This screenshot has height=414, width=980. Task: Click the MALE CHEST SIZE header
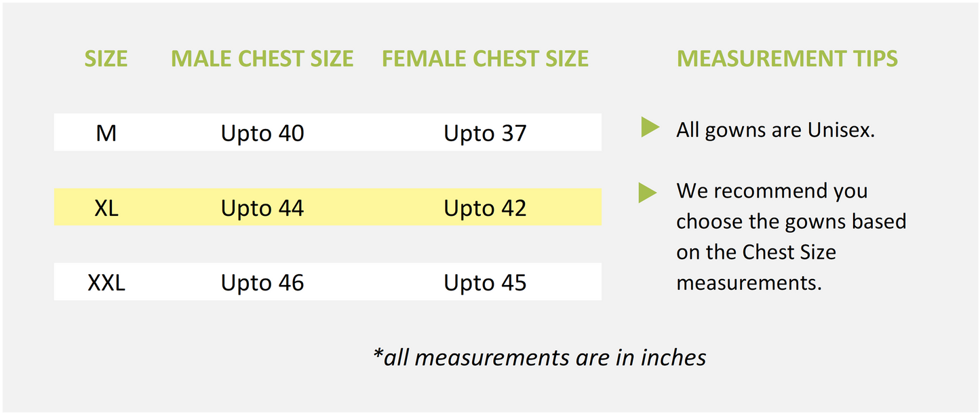[x=262, y=59]
